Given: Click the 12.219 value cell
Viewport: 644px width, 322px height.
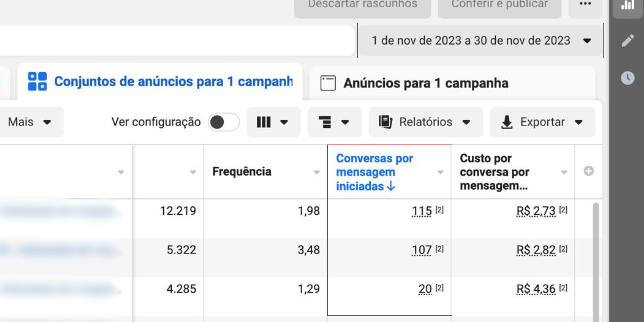Looking at the screenshot, I should tap(178, 211).
